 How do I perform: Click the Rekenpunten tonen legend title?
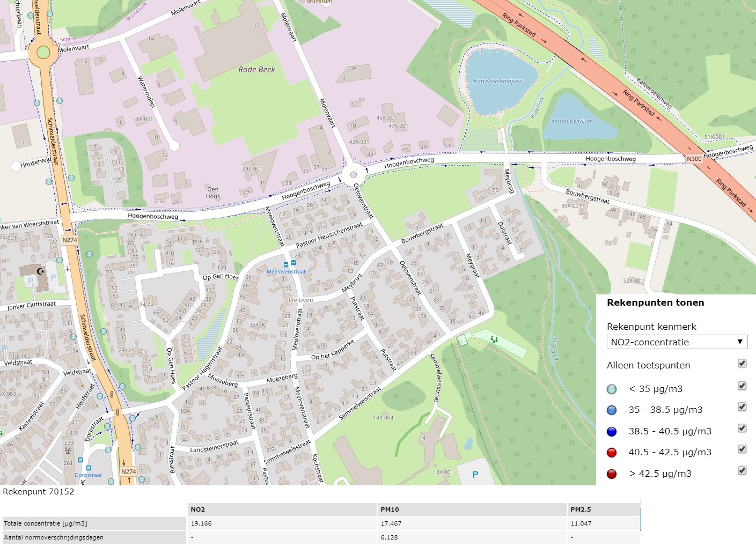click(x=655, y=302)
